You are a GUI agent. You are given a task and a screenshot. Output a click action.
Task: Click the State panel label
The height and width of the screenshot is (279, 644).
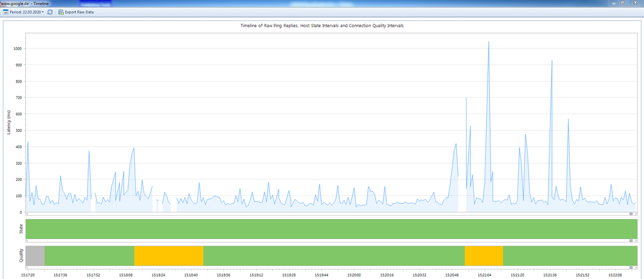(21, 229)
